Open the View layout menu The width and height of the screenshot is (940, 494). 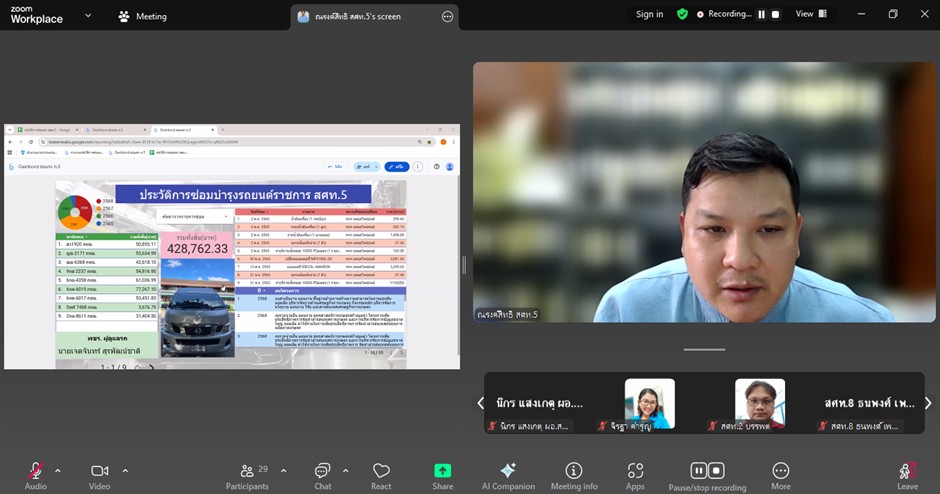click(x=810, y=14)
